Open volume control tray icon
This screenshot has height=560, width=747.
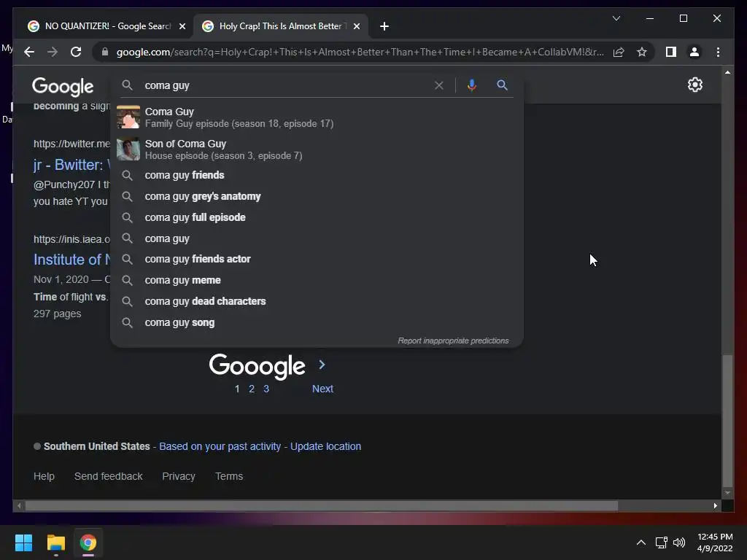pos(679,542)
